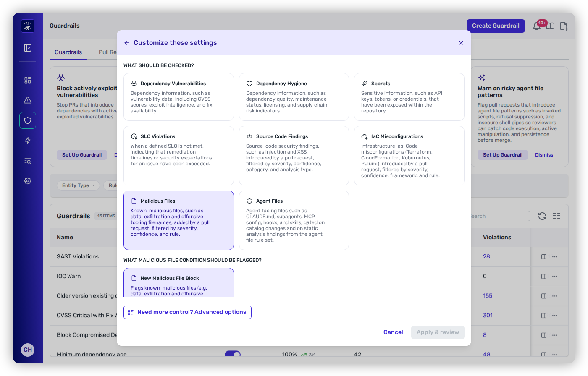
Task: Go back using the arrow in the dialog header
Action: coord(126,43)
